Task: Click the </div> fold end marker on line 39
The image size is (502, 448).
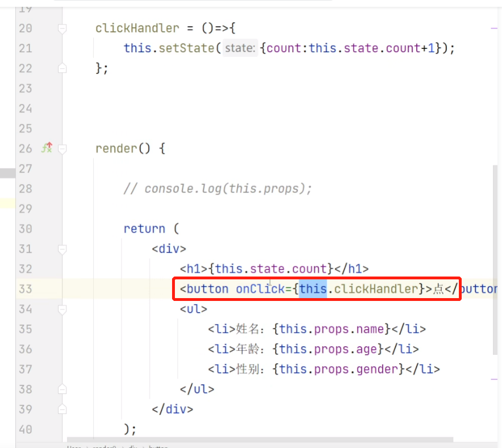Action: click(x=62, y=409)
